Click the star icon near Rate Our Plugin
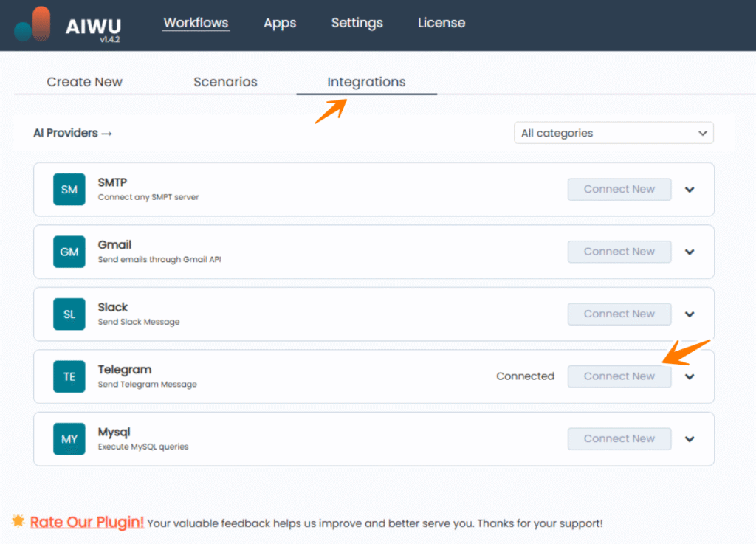The image size is (756, 544). [x=21, y=522]
